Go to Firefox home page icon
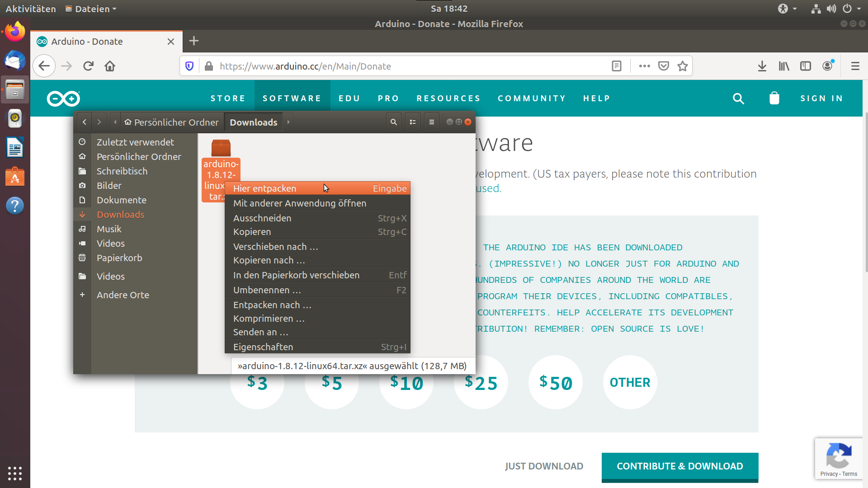 (110, 66)
